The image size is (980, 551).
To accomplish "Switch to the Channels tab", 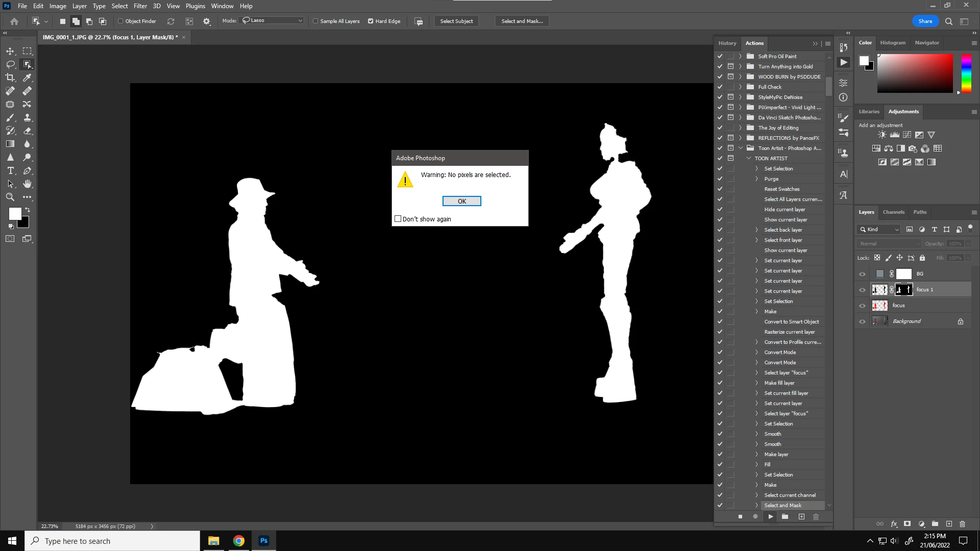I will coord(893,212).
